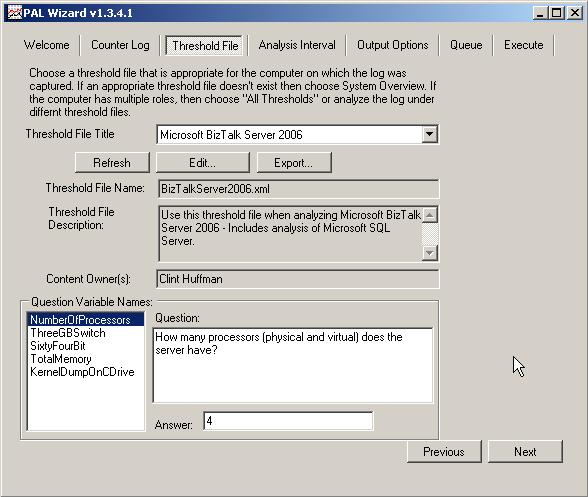Click the description scrollbar down arrow
The width and height of the screenshot is (588, 497).
click(x=430, y=252)
